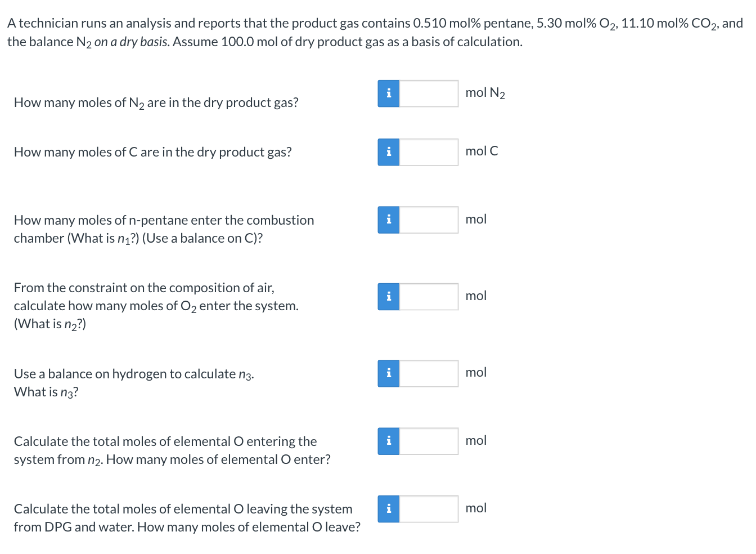Image resolution: width=756 pixels, height=554 pixels.
Task: Click the info icon beside the mol C answer
Action: coord(388,151)
